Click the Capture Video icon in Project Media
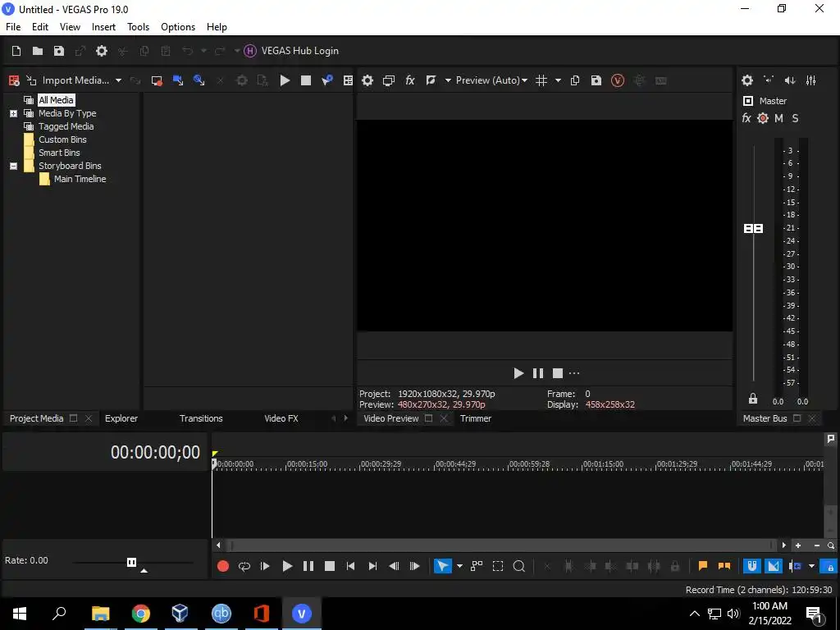The width and height of the screenshot is (840, 630). pos(157,80)
